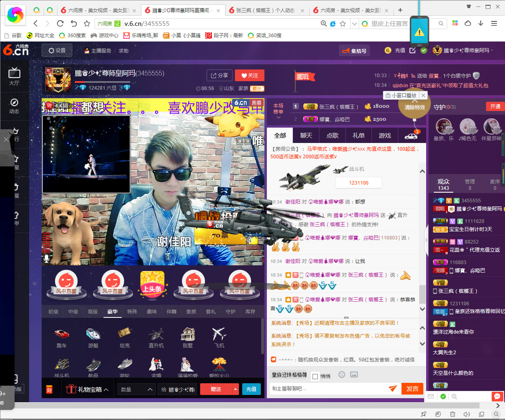505x420 pixels.
Task: Select the 坦克 tank gift
Action: coord(125,338)
